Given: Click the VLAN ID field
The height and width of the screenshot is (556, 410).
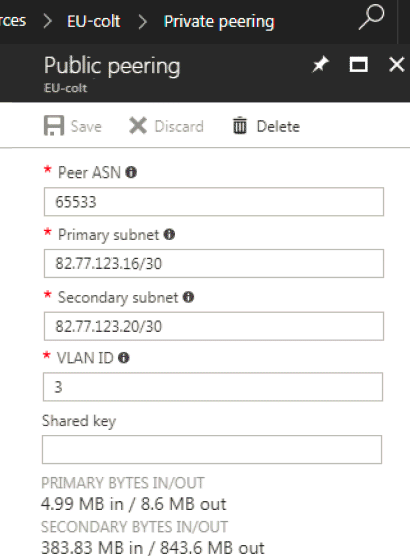Looking at the screenshot, I should click(213, 387).
